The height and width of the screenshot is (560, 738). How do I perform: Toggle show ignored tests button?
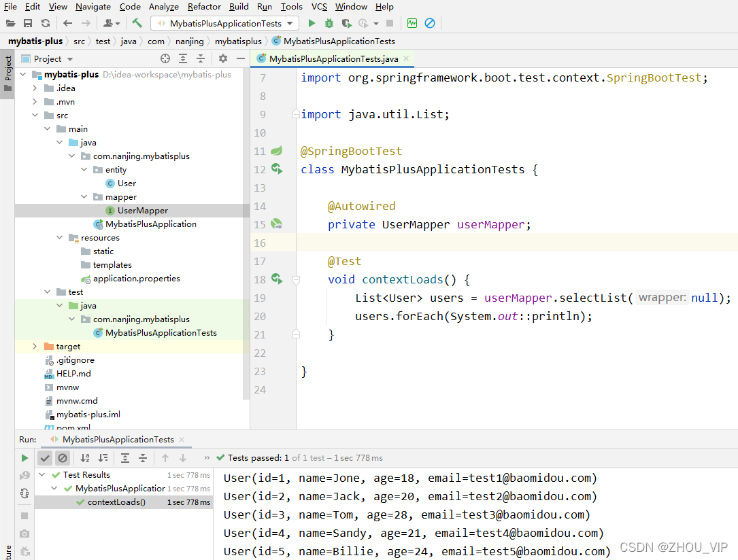[62, 458]
